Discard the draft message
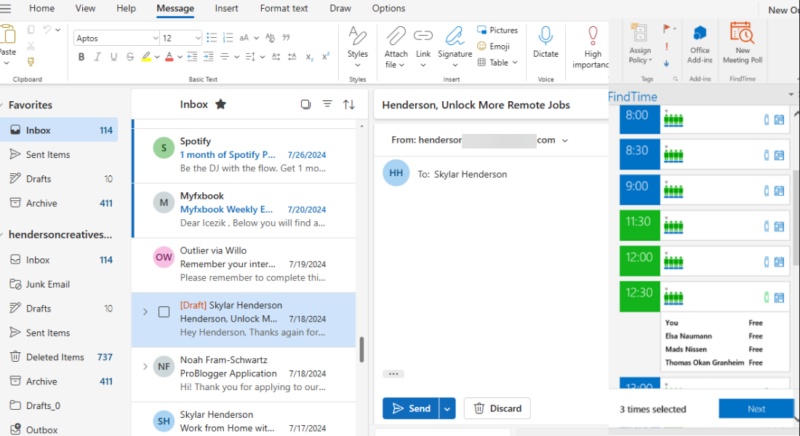This screenshot has width=800, height=436. coord(497,408)
